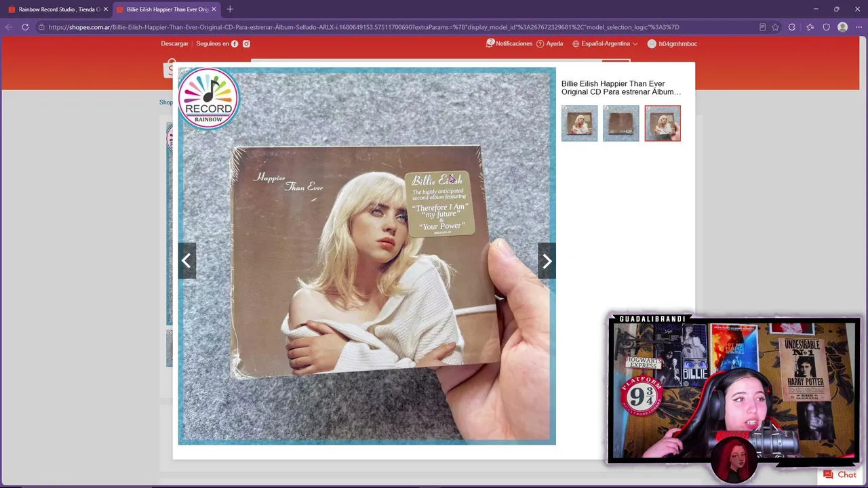
Task: Expand the Español-Argentina language dropdown
Action: [x=605, y=43]
